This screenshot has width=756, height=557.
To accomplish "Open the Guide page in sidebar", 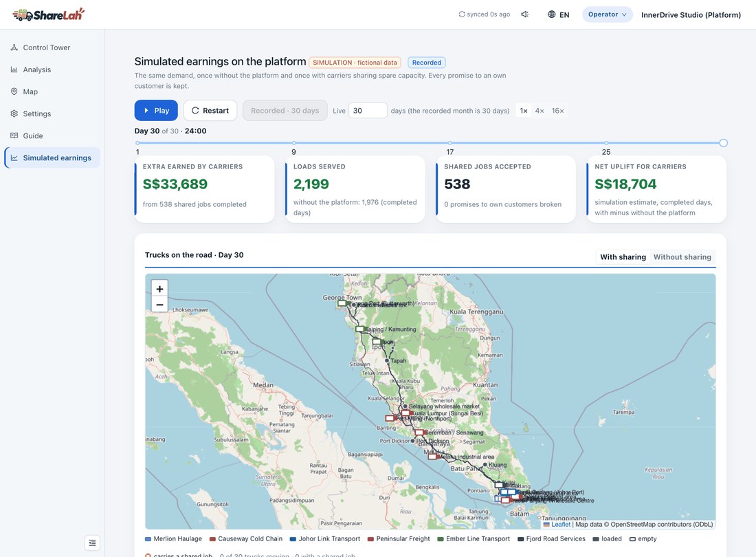I will (52, 136).
